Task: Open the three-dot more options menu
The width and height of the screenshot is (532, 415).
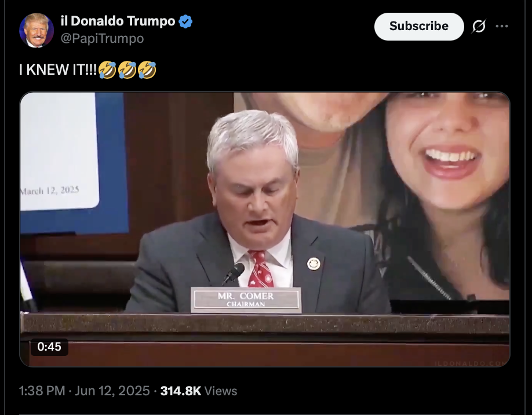Action: click(502, 26)
